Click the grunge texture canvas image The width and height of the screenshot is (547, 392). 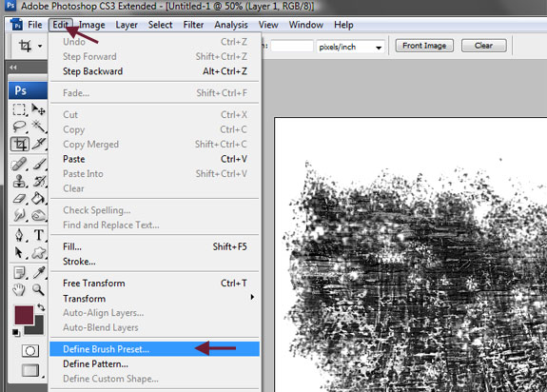point(411,255)
